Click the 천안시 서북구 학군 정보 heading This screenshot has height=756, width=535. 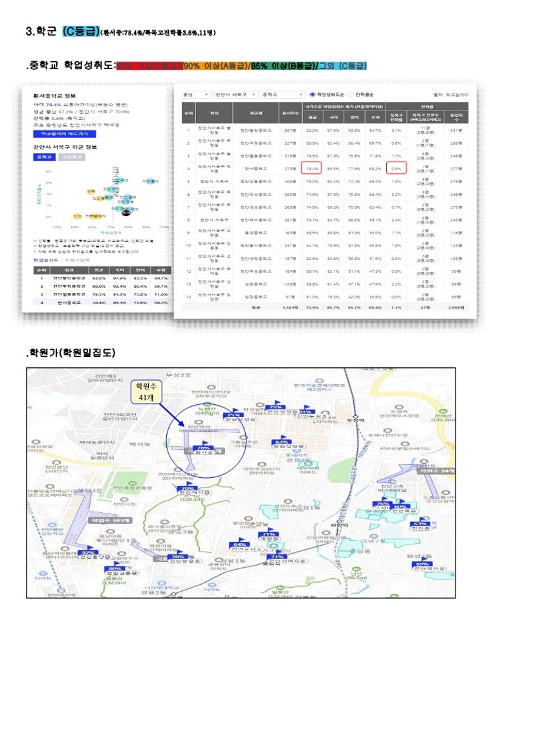(65, 147)
